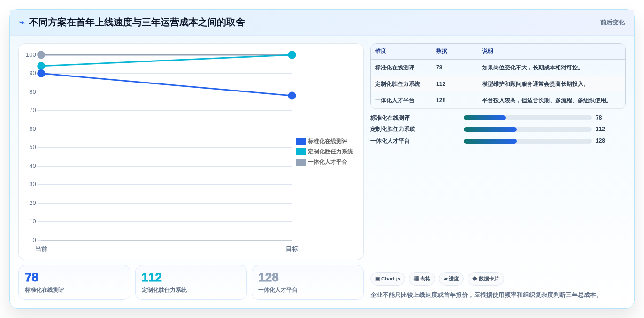Toggle the 标准化在线测评 legend color box
This screenshot has height=318, width=644.
[x=301, y=141]
